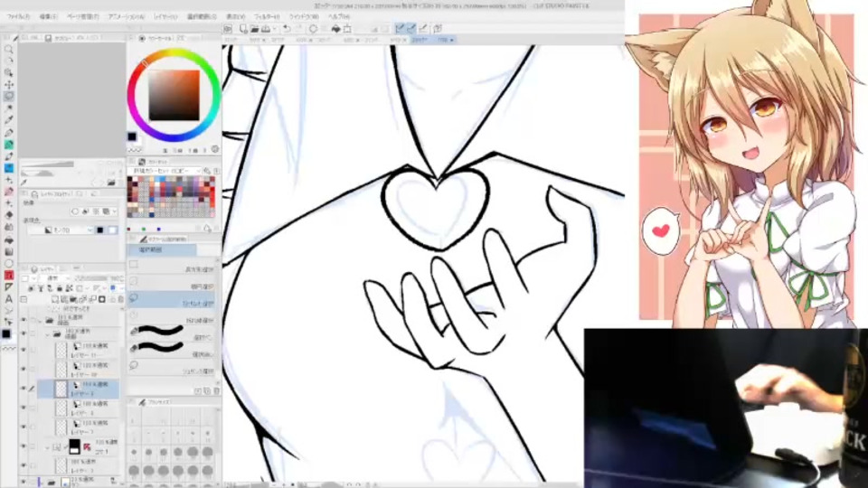Select the Move layer tool
The height and width of the screenshot is (488, 868).
[9, 85]
